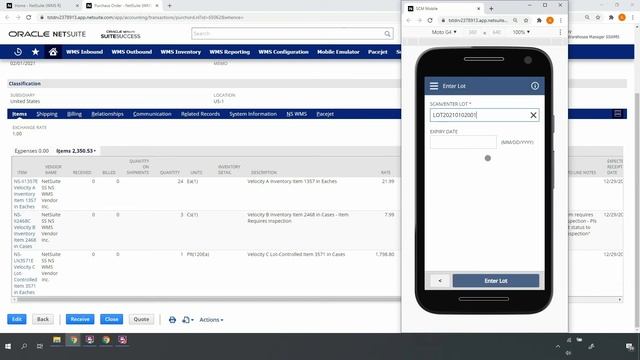Open new tab in main browser
Screen dimensions: 640x360
click(169, 6)
